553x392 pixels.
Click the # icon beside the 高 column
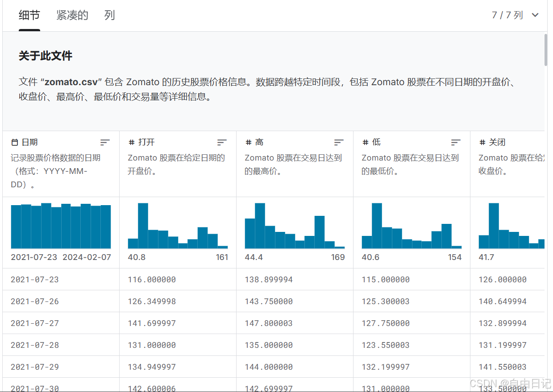pos(247,142)
